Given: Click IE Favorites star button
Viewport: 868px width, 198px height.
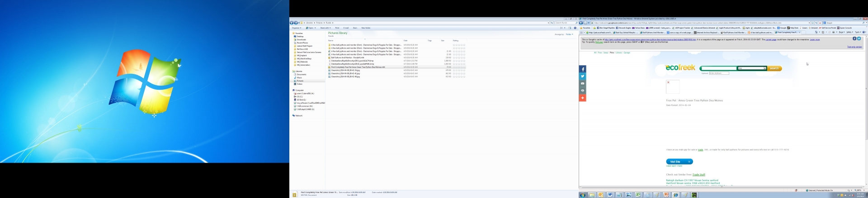Looking at the screenshot, I should pyautogui.click(x=585, y=28).
